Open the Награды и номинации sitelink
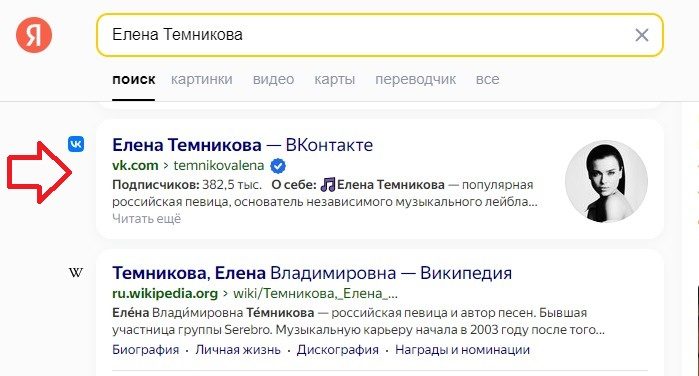 coord(462,350)
